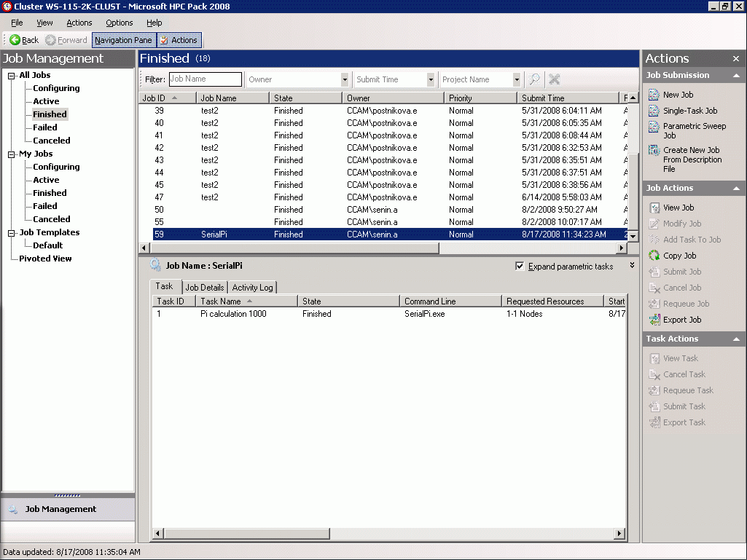Select Failed under All Jobs
Viewport: 747px width, 560px height.
pos(44,127)
